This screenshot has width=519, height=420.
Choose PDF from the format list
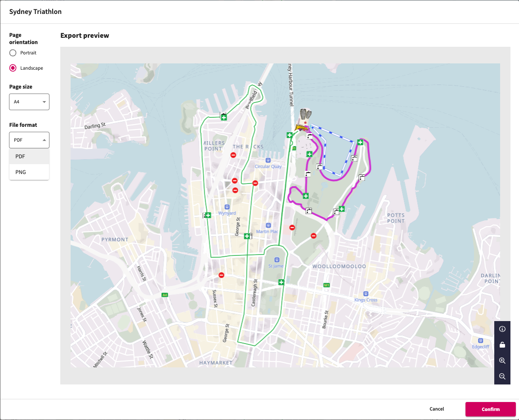tap(29, 156)
